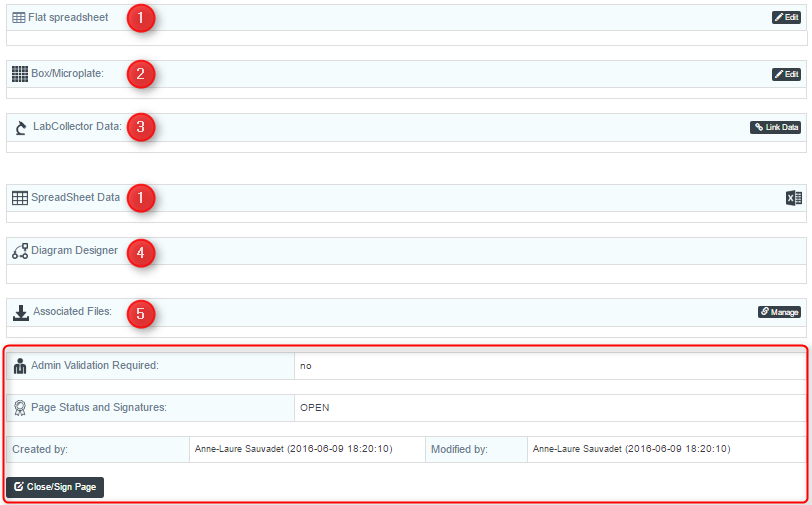Image resolution: width=812 pixels, height=505 pixels.
Task: Click the Modified by: label
Action: click(x=459, y=450)
